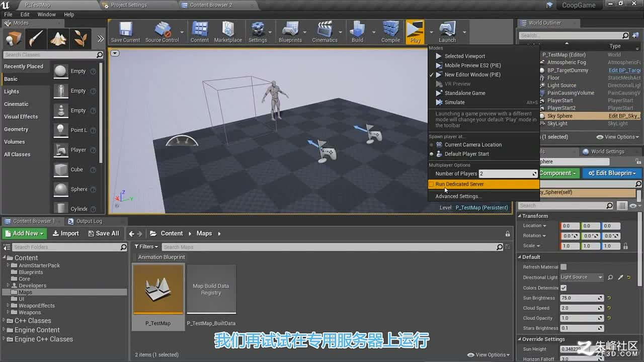The width and height of the screenshot is (644, 362).
Task: Open the Cinematics toolbar icon
Action: tap(325, 32)
